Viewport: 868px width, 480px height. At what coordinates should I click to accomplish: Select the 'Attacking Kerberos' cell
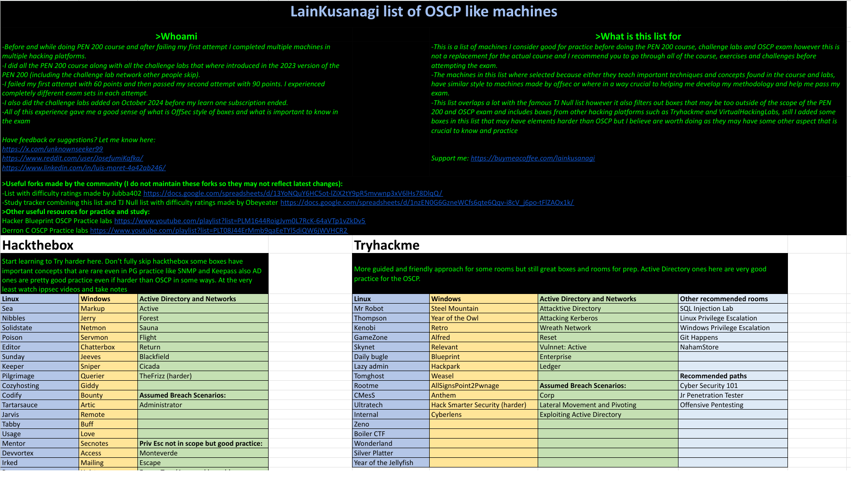click(608, 318)
